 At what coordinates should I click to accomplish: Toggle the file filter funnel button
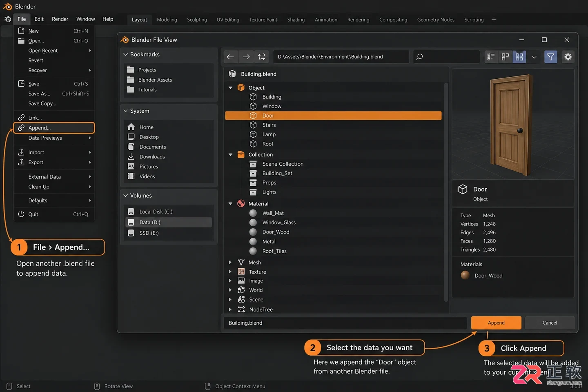coord(551,57)
